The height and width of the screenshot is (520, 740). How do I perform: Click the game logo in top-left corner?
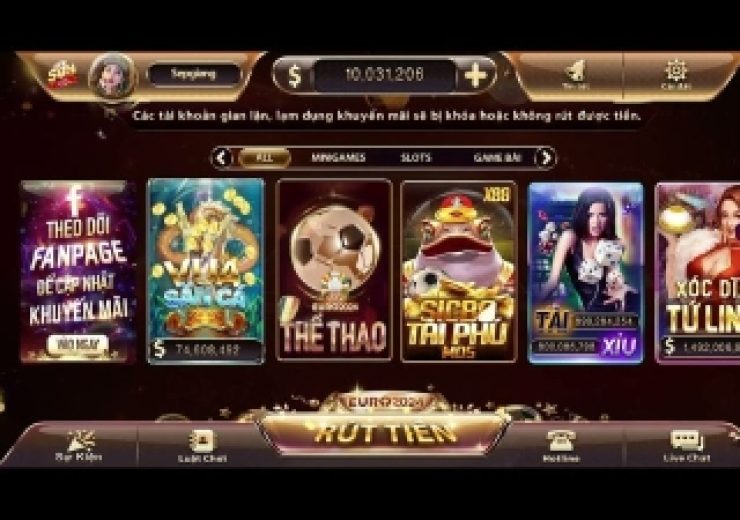tap(62, 75)
